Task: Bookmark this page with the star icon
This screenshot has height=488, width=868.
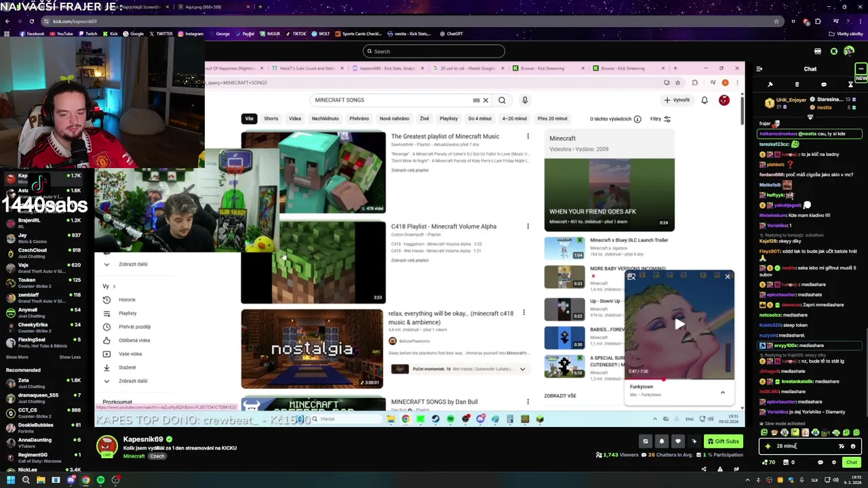Action: click(776, 21)
